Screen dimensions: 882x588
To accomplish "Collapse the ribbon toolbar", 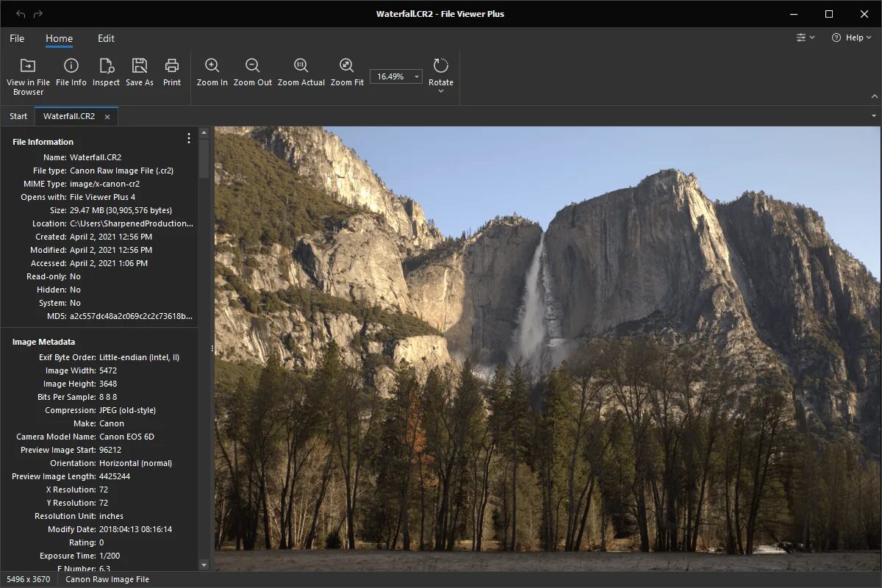I will (x=875, y=96).
